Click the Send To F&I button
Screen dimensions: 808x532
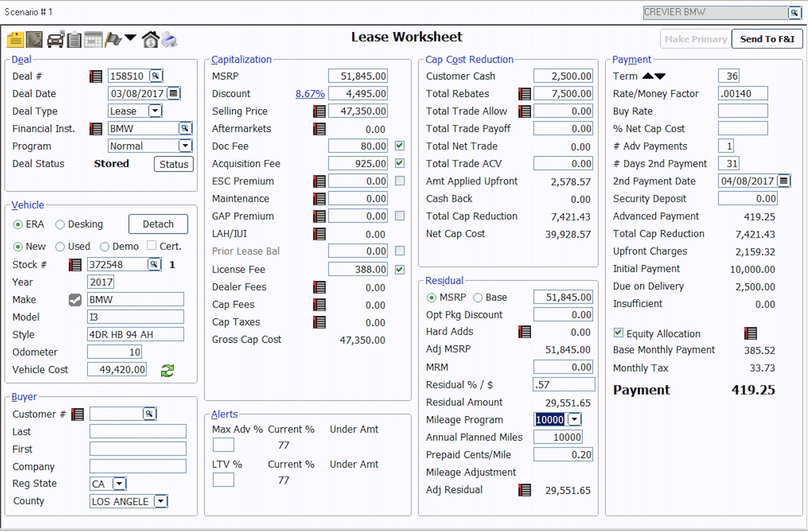767,39
